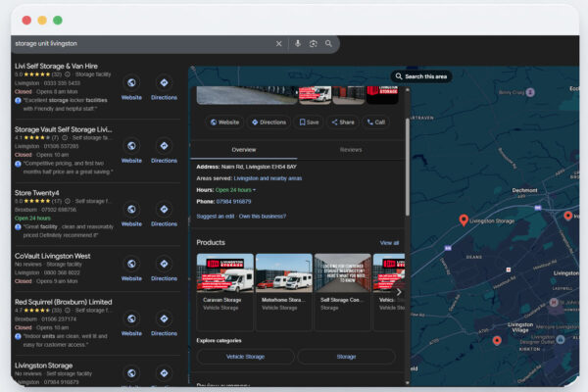Image resolution: width=588 pixels, height=392 pixels.
Task: Start voice search with microphone icon
Action: coord(298,43)
